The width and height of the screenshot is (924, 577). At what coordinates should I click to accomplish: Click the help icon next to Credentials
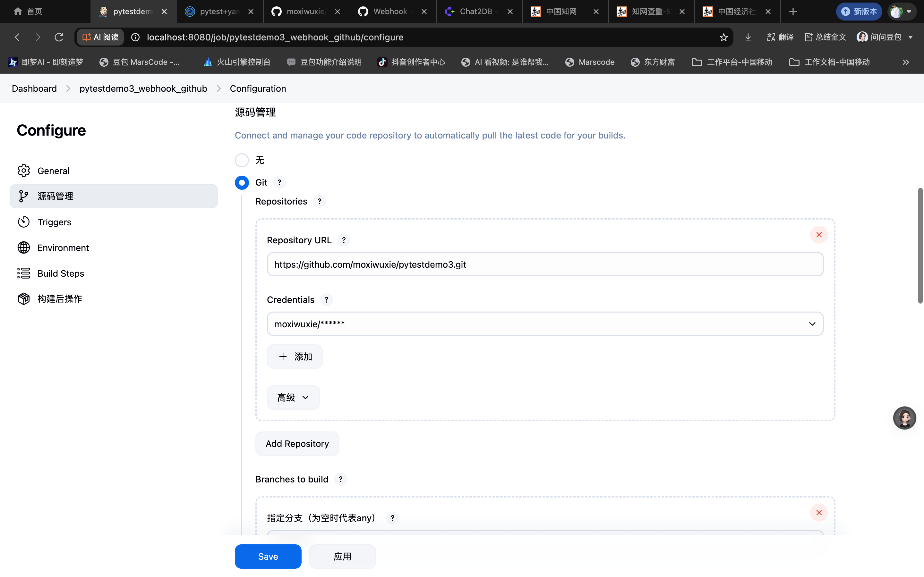tap(326, 300)
